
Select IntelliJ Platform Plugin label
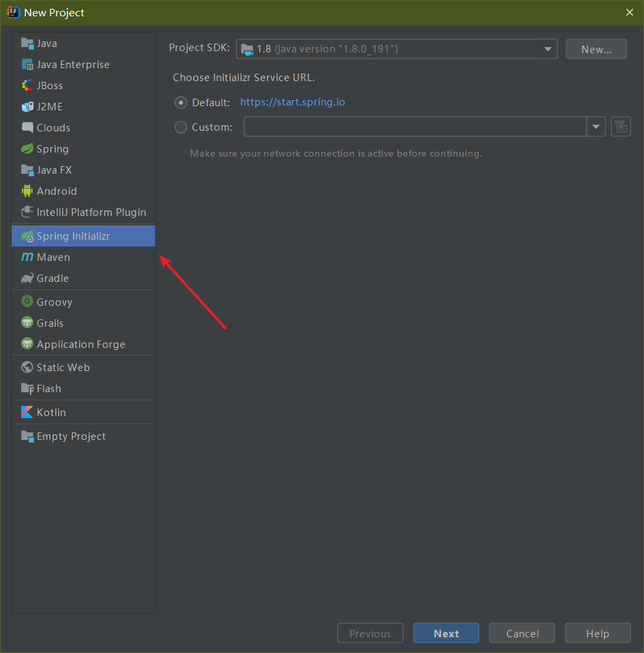[x=91, y=212]
